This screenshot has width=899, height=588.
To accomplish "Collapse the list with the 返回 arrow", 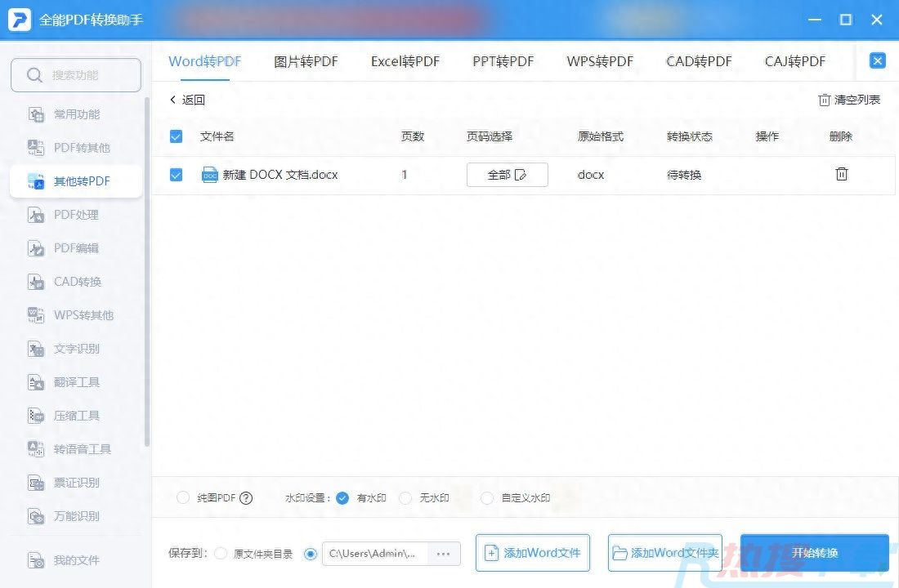I will click(x=186, y=99).
